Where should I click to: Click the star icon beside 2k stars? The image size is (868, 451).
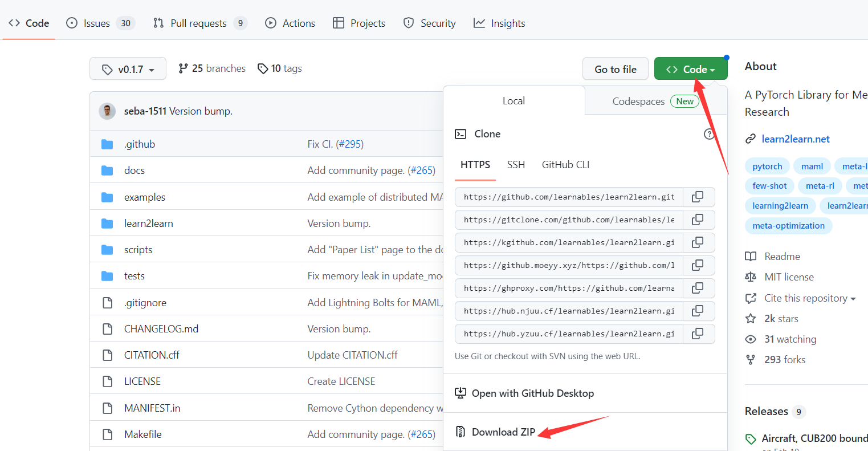tap(751, 319)
